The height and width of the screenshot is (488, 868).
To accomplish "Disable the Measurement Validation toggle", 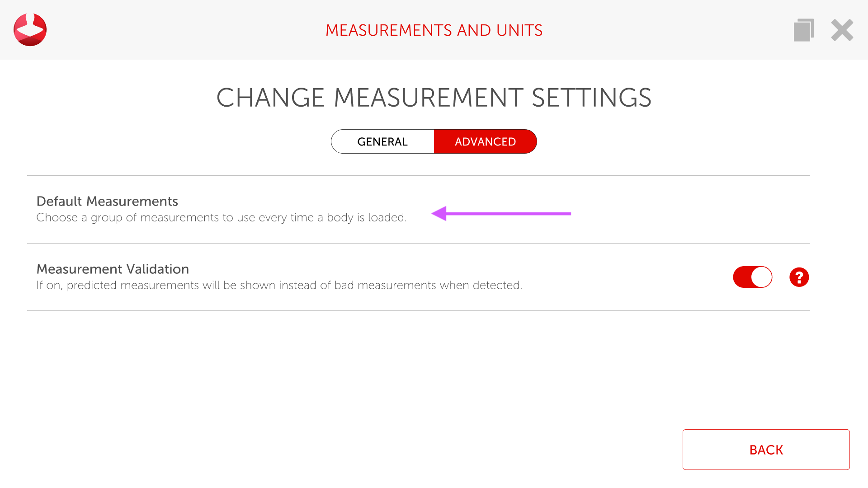I will pos(752,277).
